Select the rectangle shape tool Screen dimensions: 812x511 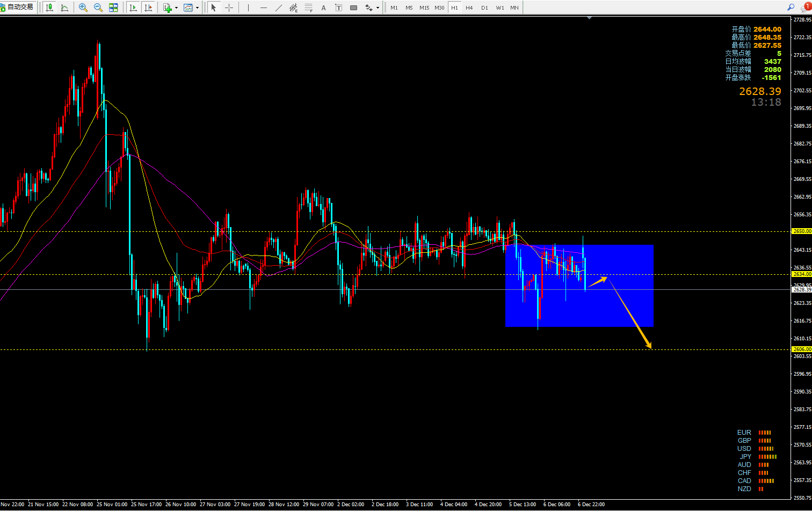pyautogui.click(x=353, y=8)
